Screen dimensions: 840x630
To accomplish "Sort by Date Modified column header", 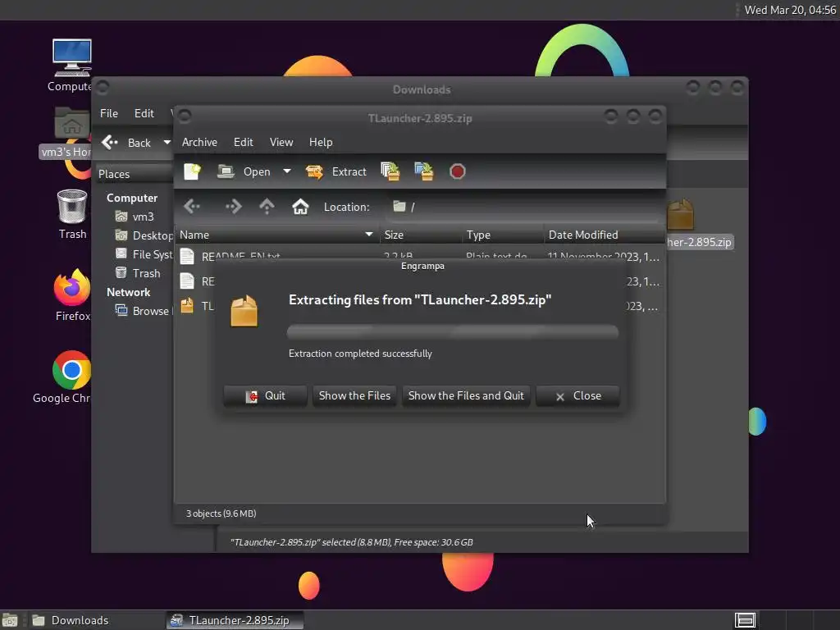I will tap(605, 235).
